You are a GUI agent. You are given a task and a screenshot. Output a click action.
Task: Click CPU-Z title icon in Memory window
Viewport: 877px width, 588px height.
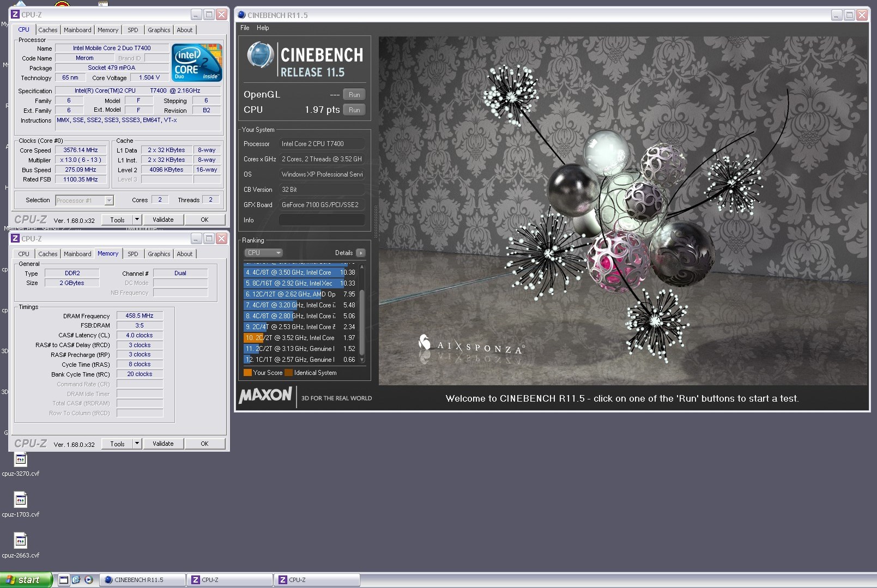point(15,239)
